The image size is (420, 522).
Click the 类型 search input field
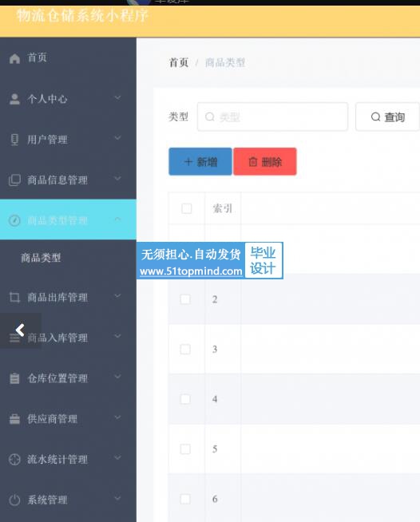[x=272, y=117]
